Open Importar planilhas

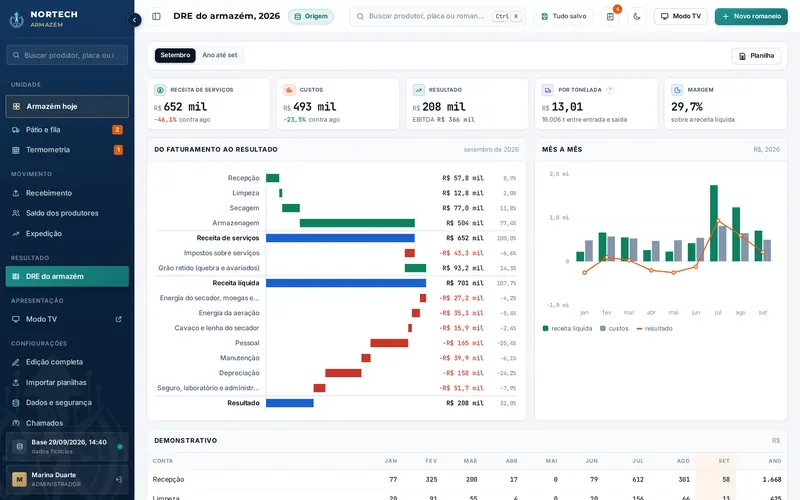click(x=67, y=383)
